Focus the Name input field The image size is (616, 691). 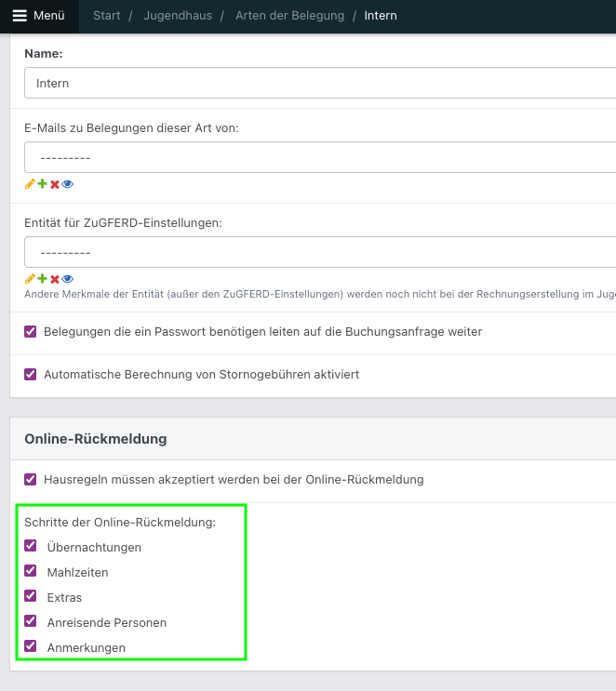click(x=320, y=83)
